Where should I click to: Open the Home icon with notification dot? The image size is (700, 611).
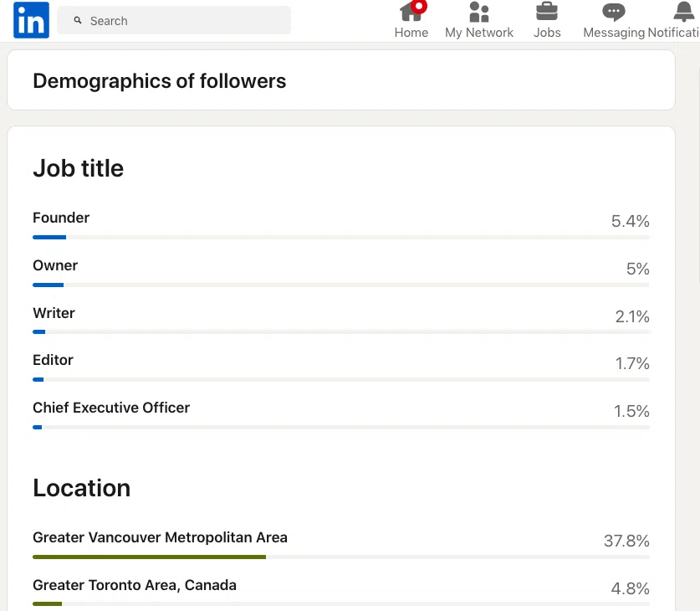click(x=411, y=12)
